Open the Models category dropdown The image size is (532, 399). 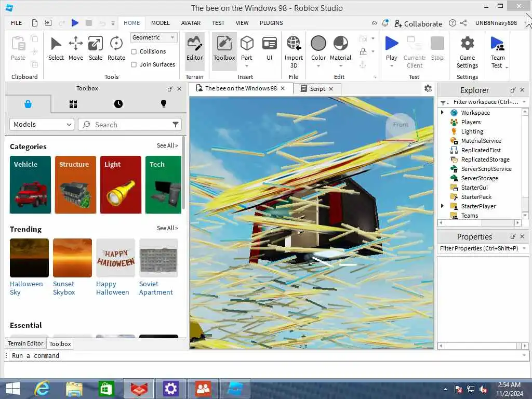click(x=42, y=125)
